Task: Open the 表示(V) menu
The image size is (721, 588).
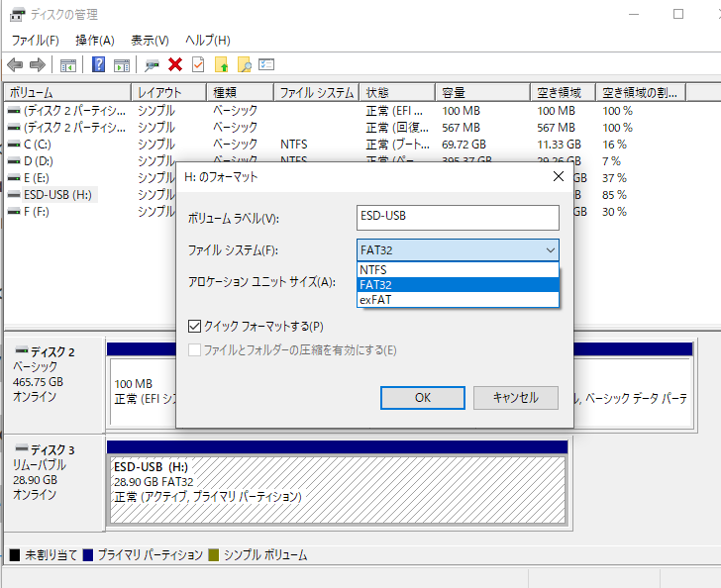Action: (150, 41)
